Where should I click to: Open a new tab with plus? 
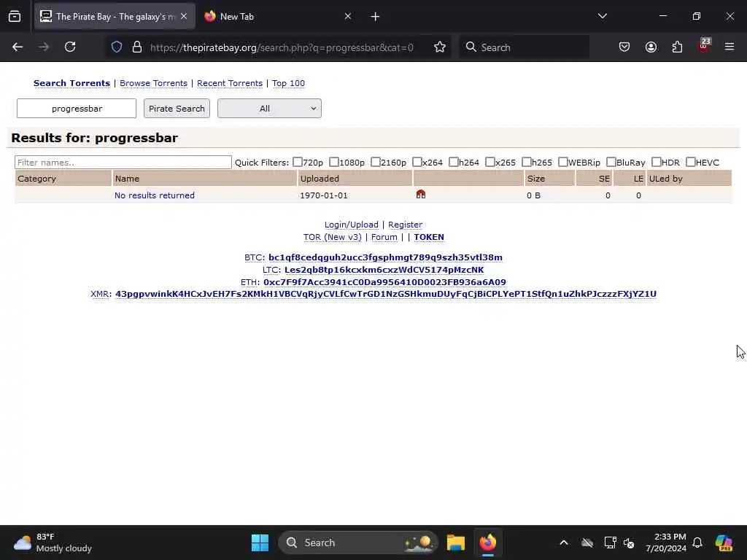(x=376, y=17)
